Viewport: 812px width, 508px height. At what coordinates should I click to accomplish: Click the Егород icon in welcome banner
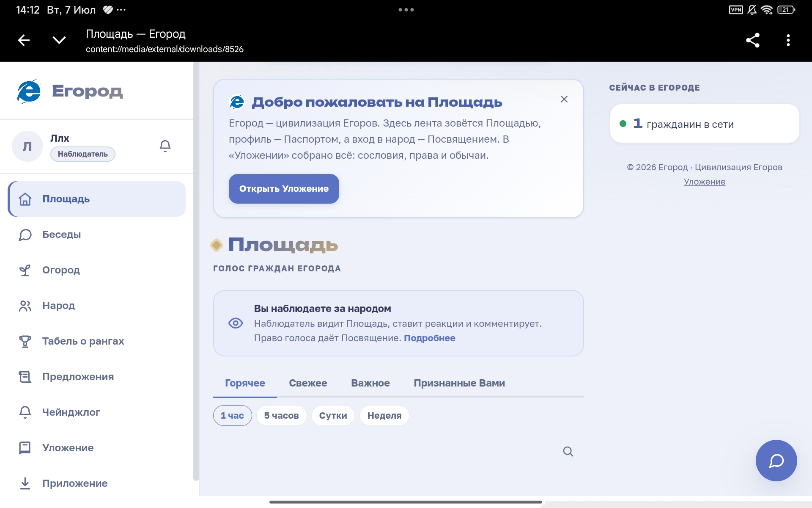pyautogui.click(x=237, y=102)
